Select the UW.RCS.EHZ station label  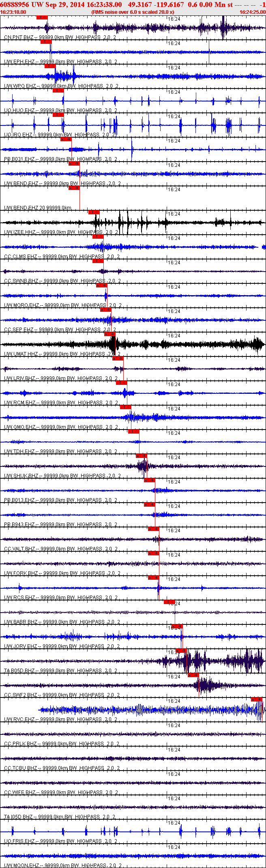[x=60, y=598]
